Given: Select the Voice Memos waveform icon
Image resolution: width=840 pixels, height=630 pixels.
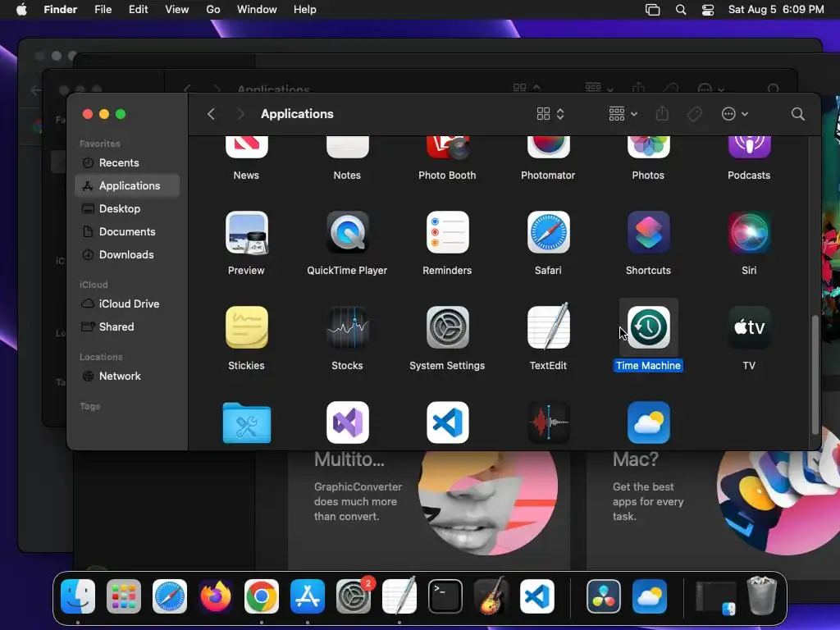Looking at the screenshot, I should tap(548, 422).
